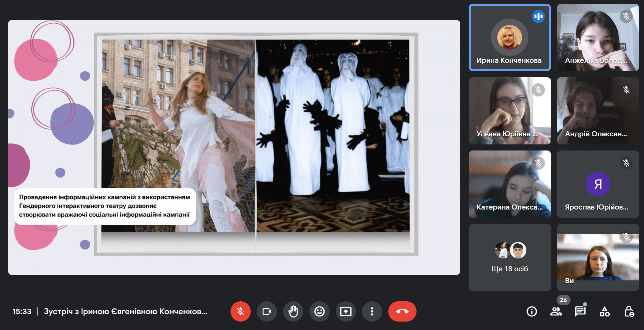Click the shared presentation slide

[x=234, y=147]
